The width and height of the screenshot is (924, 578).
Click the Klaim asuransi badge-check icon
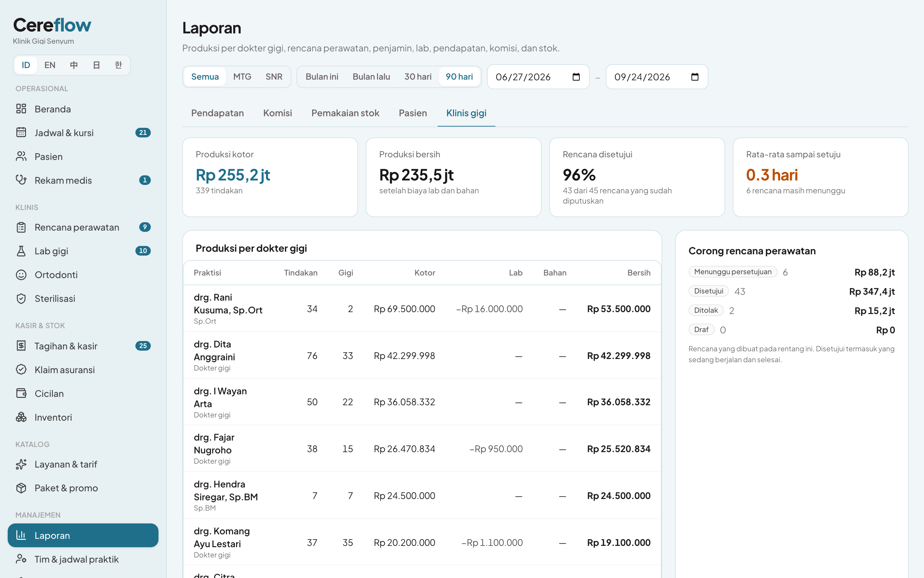click(x=21, y=369)
